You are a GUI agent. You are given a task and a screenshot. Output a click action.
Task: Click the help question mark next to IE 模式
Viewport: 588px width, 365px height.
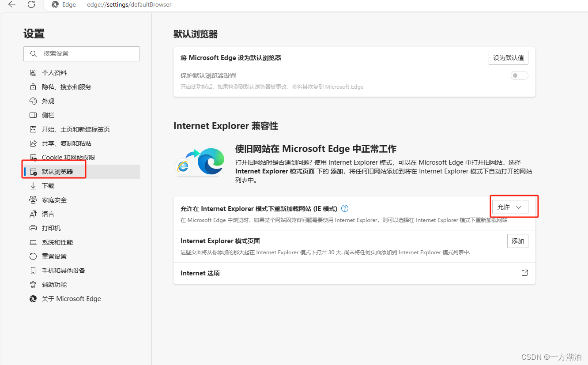tap(345, 208)
